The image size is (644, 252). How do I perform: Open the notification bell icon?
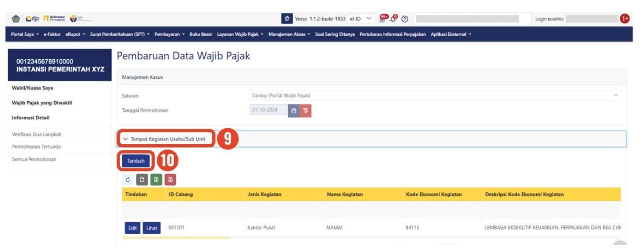394,19
